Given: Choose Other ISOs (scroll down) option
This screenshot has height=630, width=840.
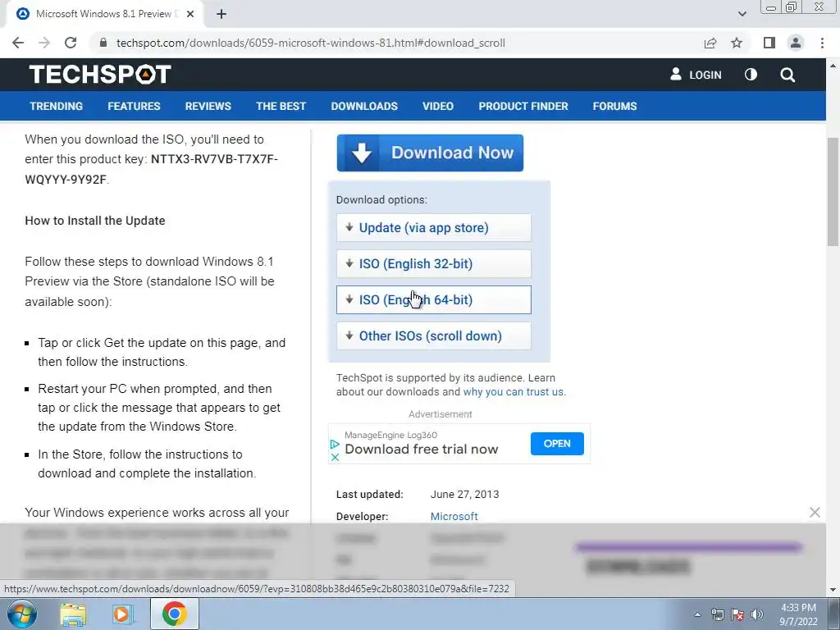Looking at the screenshot, I should pos(433,336).
